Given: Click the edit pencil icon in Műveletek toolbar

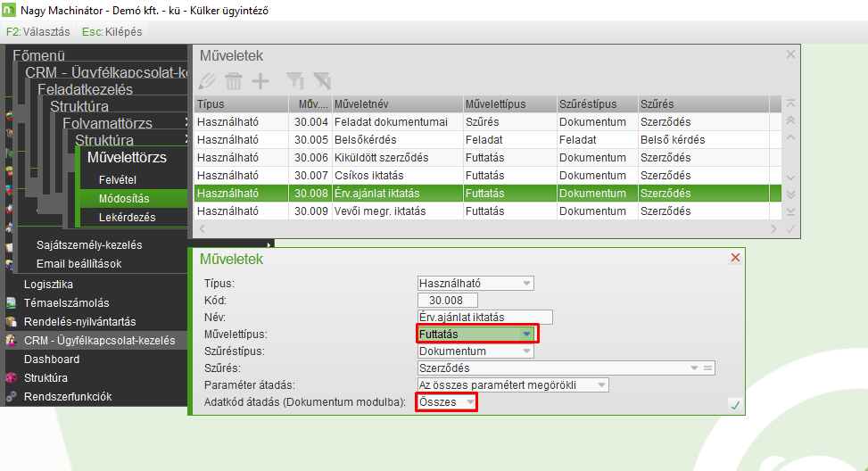Looking at the screenshot, I should pyautogui.click(x=208, y=81).
